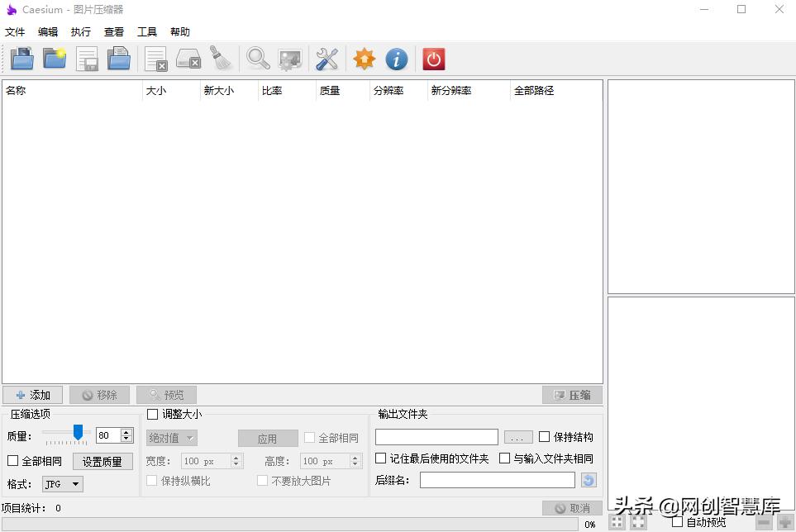Click the bottom progress bar

pyautogui.click(x=290, y=524)
